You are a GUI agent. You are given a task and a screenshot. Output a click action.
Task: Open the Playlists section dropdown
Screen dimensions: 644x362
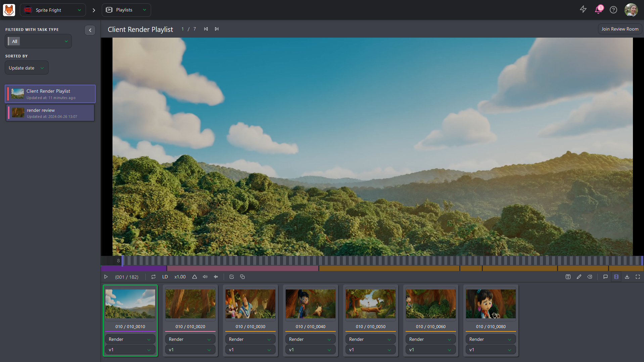126,10
